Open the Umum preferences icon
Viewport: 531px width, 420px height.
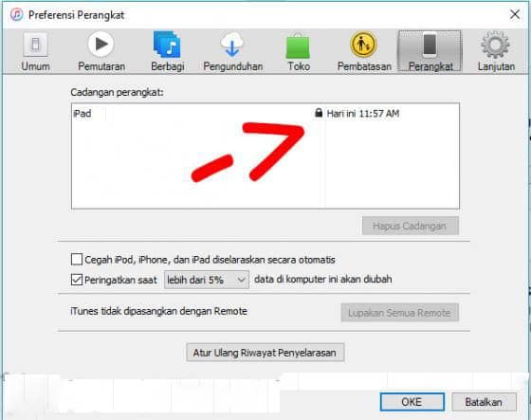pos(35,45)
